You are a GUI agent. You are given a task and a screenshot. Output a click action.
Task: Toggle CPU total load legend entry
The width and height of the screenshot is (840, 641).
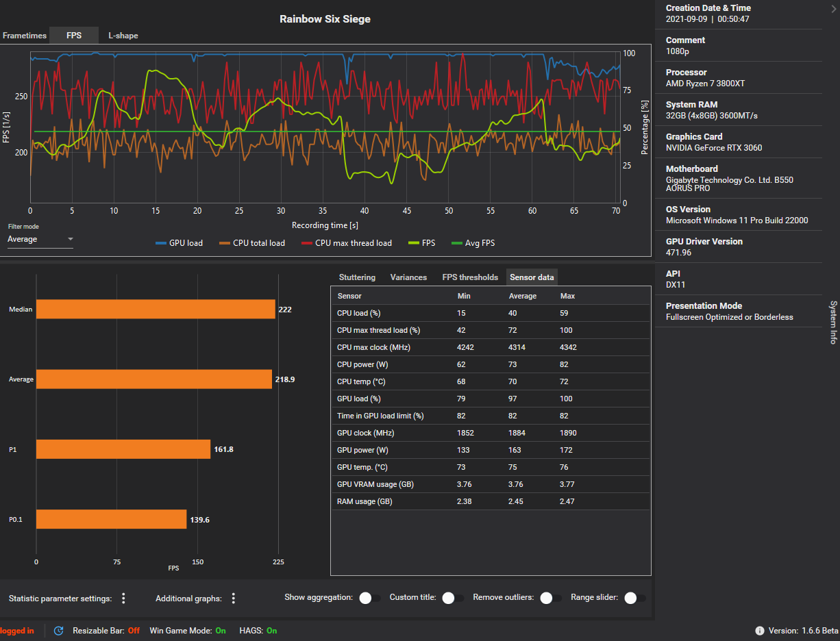tap(251, 243)
